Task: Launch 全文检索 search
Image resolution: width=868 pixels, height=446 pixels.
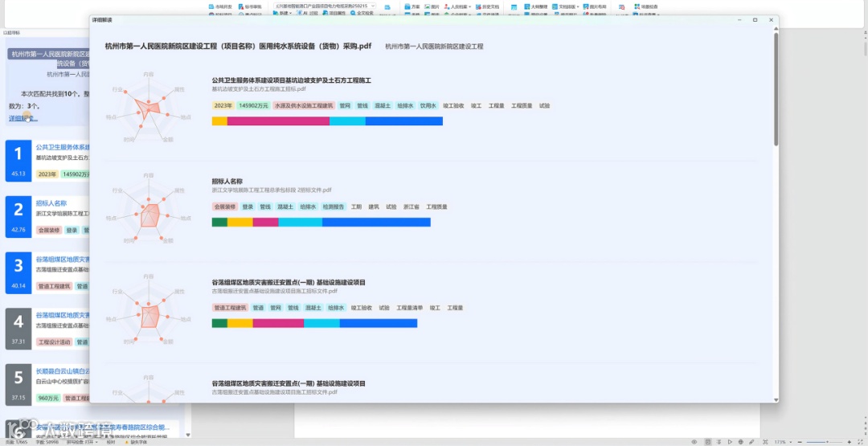Action: [x=362, y=13]
